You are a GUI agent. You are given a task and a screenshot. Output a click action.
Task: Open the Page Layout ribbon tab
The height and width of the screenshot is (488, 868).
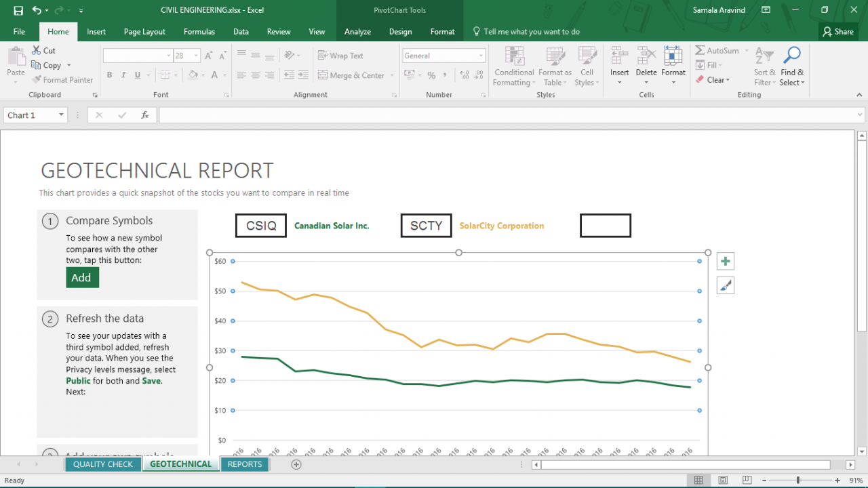point(144,32)
